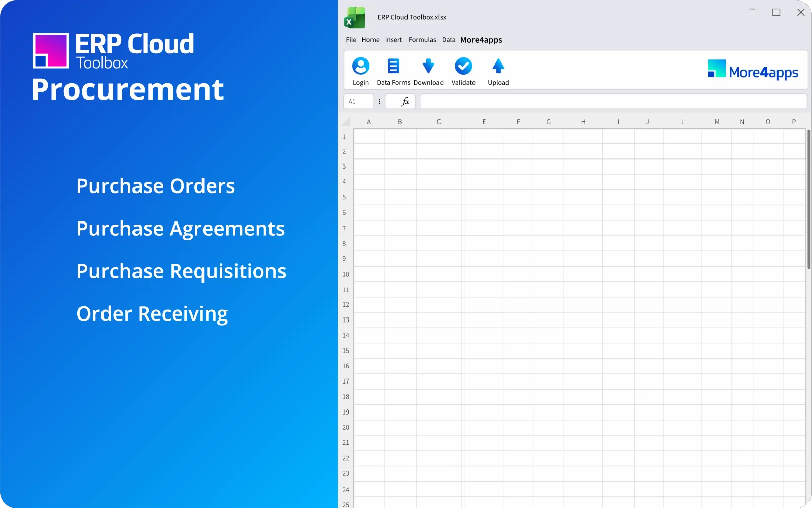This screenshot has height=508, width=812.
Task: Select column H header
Action: tap(583, 122)
